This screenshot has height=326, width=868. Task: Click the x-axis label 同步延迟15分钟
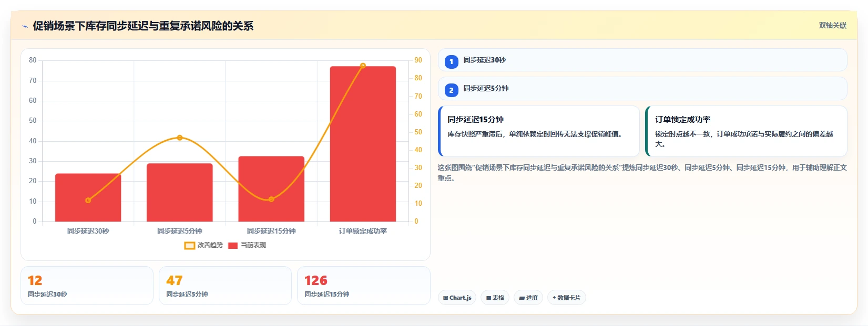pyautogui.click(x=271, y=231)
